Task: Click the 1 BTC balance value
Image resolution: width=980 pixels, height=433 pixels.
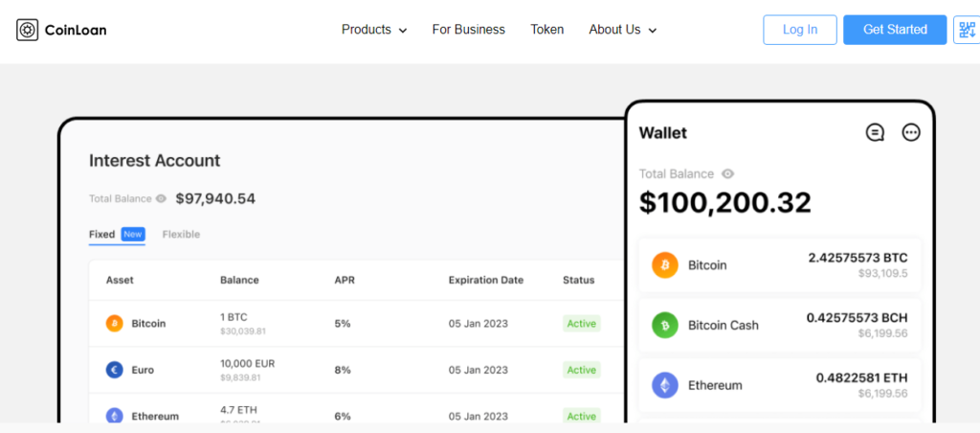Action: coord(234,317)
